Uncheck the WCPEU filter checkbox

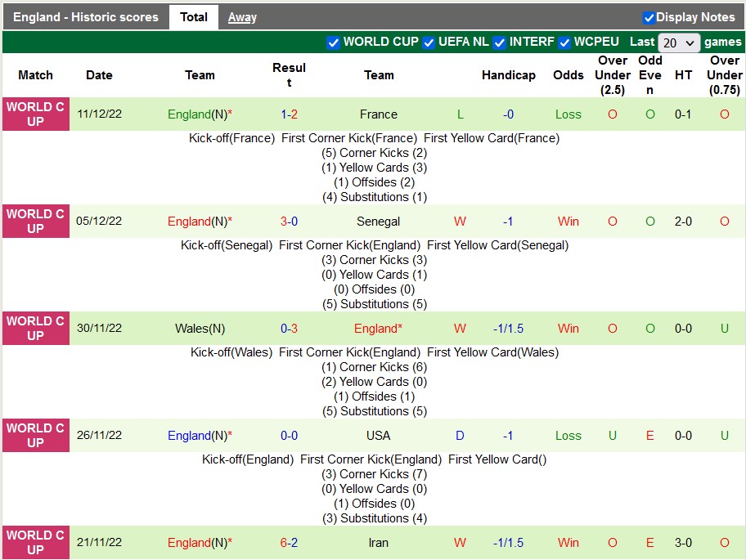pos(564,43)
